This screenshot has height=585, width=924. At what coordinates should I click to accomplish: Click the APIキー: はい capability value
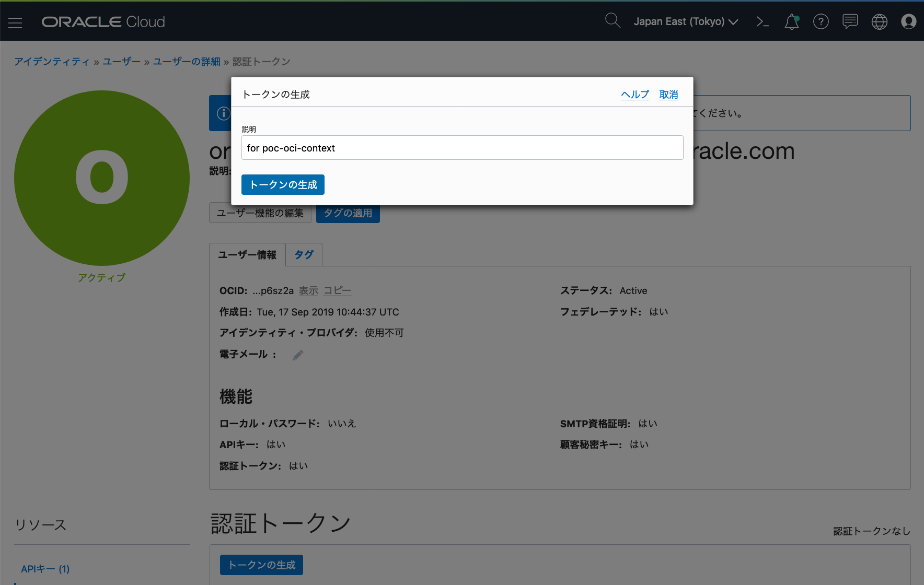(276, 444)
